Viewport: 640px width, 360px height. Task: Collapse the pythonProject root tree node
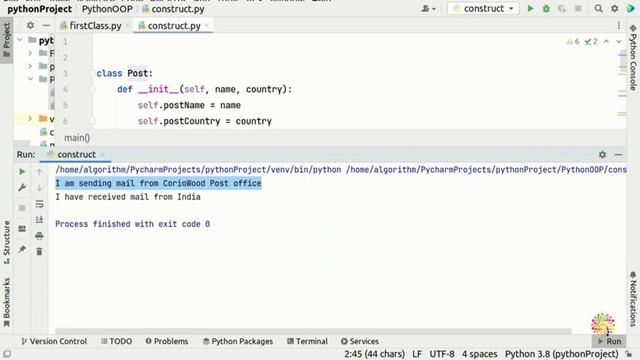click(20, 40)
